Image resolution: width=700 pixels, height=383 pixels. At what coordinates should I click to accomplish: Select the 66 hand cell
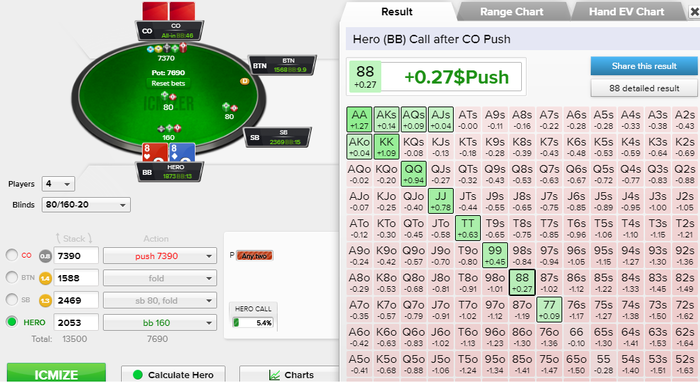click(576, 337)
